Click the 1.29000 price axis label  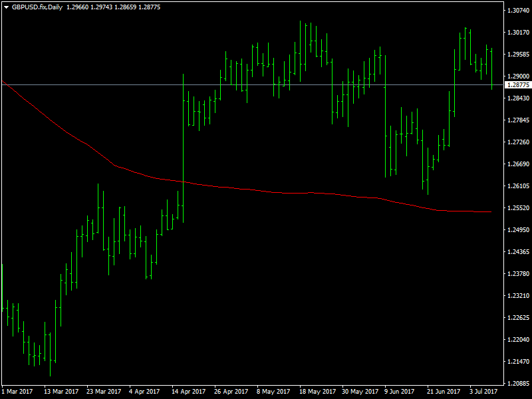tap(518, 76)
